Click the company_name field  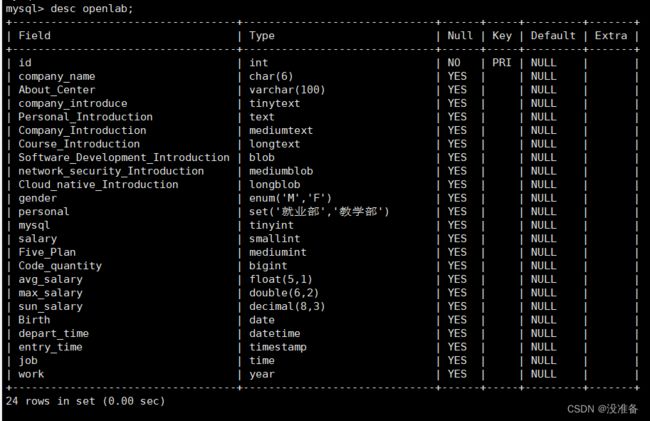(x=57, y=76)
